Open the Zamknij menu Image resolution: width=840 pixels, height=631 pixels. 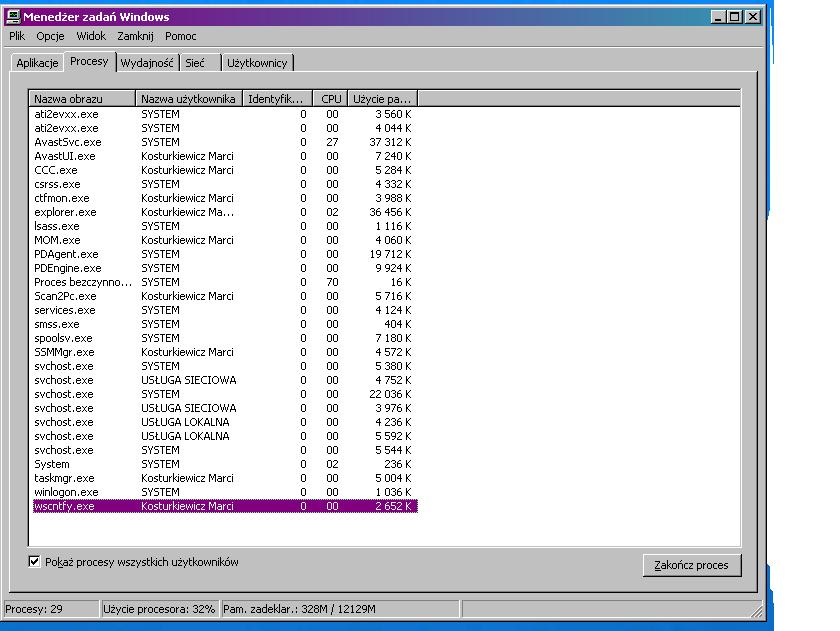point(136,36)
